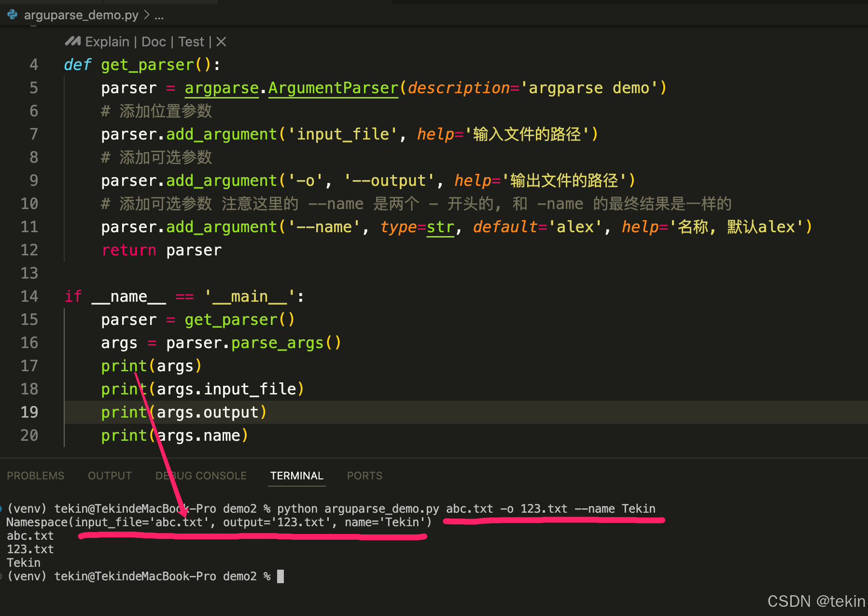Expand the chevron after arguparse_demo.py breadcrumb
868x616 pixels.
point(145,15)
